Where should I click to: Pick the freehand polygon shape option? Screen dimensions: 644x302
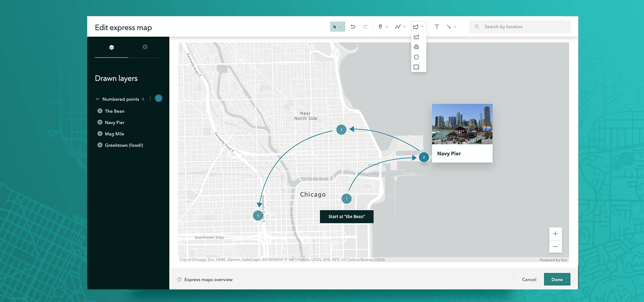coord(416,47)
